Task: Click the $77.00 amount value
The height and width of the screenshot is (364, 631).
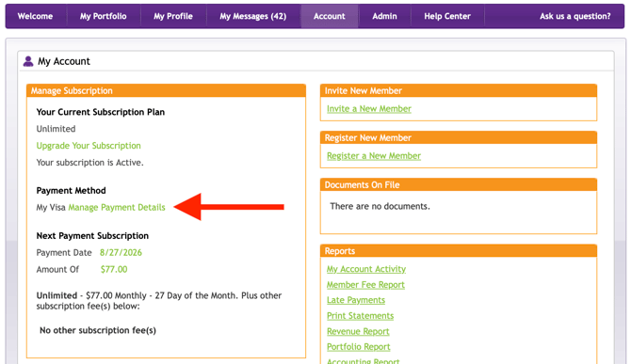Action: (x=114, y=270)
